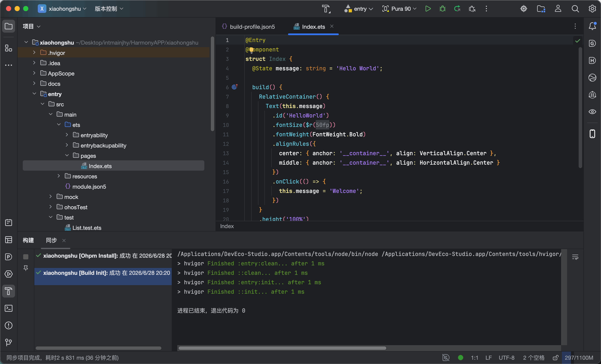Click green status indicator dot in status bar
Screen dimensions: 601x364
click(x=460, y=358)
